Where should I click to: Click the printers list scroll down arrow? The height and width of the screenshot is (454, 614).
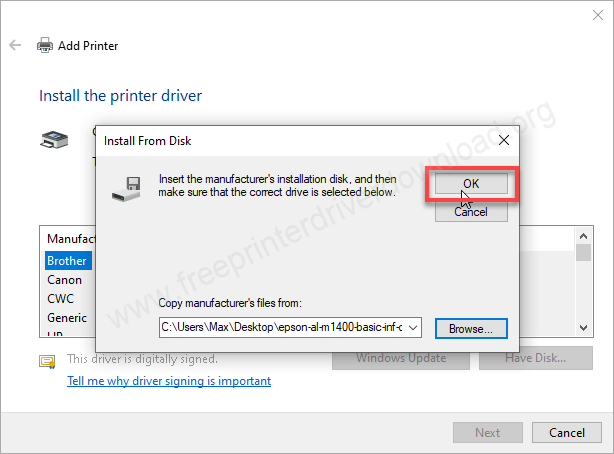coord(583,327)
